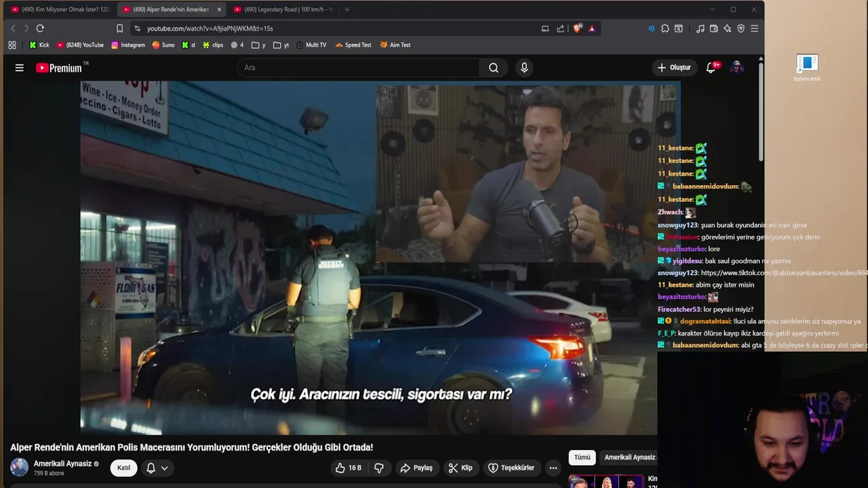
Task: Click the Katıl join button
Action: click(x=123, y=468)
